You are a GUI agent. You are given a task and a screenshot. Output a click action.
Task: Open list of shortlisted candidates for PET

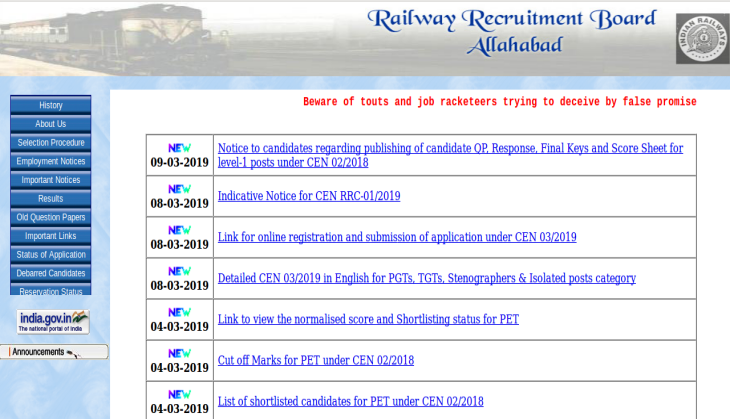(x=350, y=401)
